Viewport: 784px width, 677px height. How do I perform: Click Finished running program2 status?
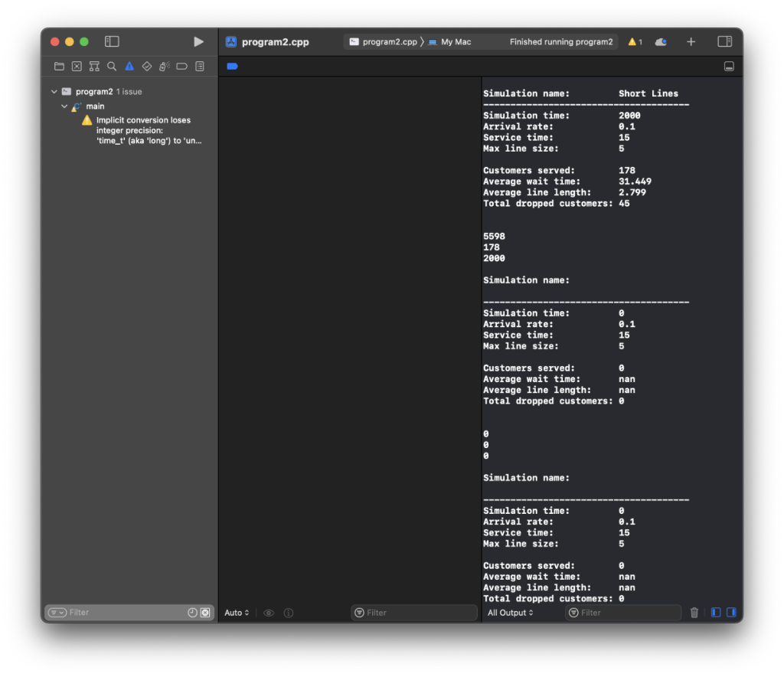click(561, 42)
